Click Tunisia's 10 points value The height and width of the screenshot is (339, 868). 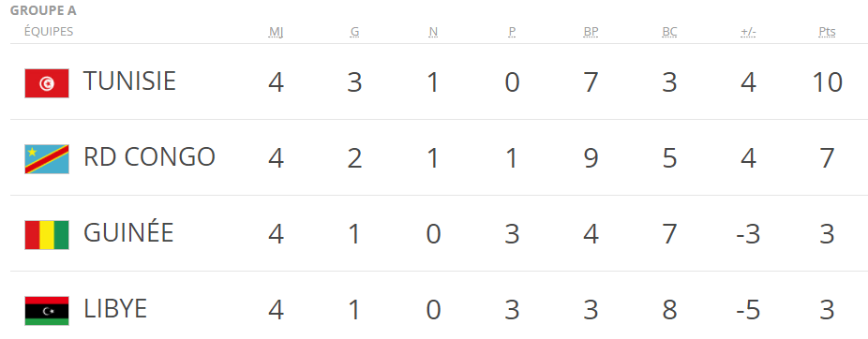(827, 82)
